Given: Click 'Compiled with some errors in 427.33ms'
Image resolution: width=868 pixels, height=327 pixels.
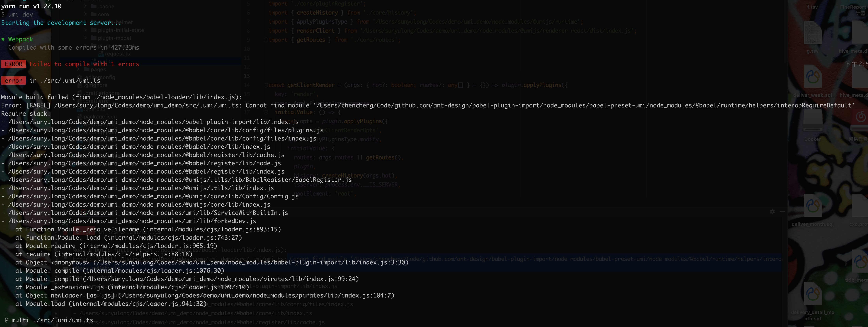Looking at the screenshot, I should click(x=73, y=47).
